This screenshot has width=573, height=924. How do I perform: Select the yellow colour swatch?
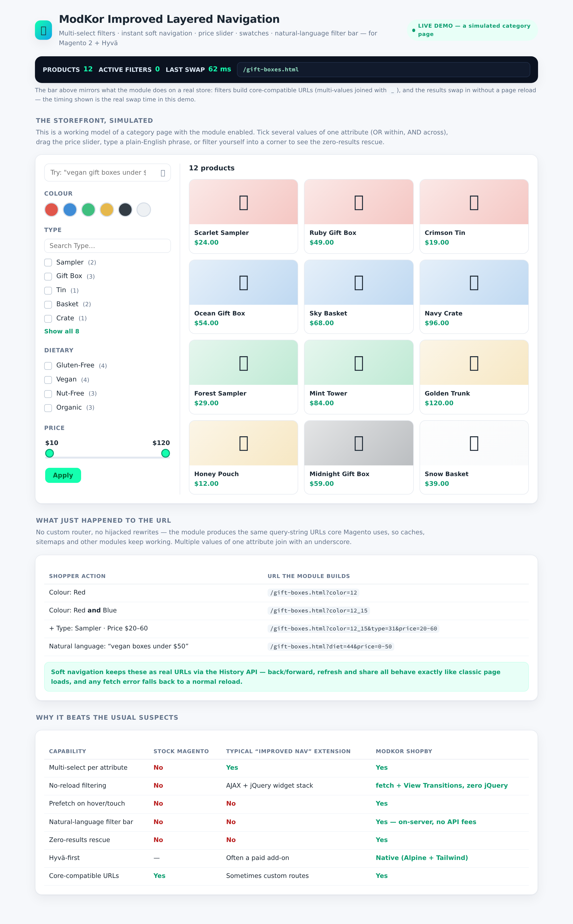click(x=107, y=209)
